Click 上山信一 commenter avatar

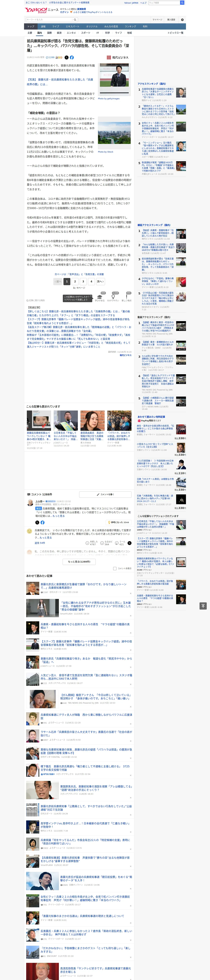30,503
